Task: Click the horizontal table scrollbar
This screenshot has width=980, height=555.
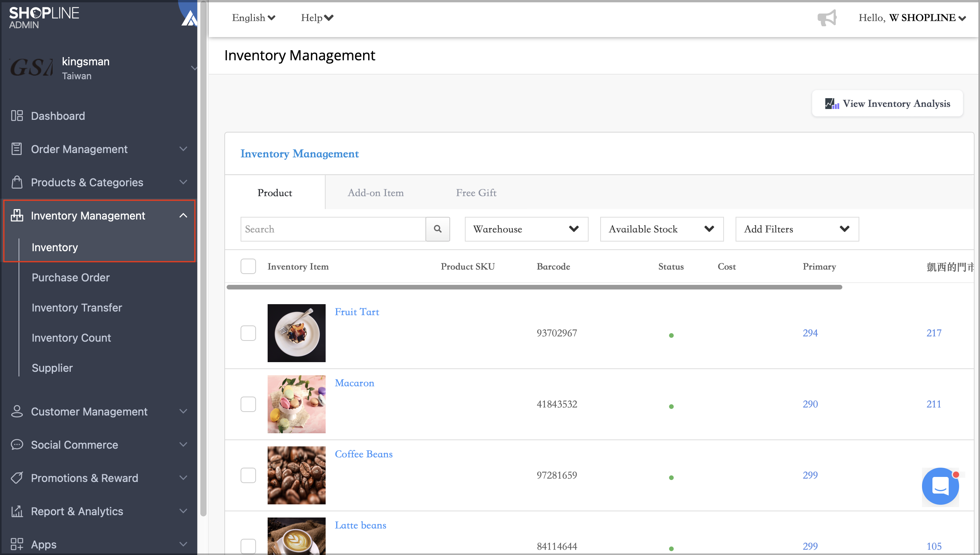Action: (x=534, y=287)
